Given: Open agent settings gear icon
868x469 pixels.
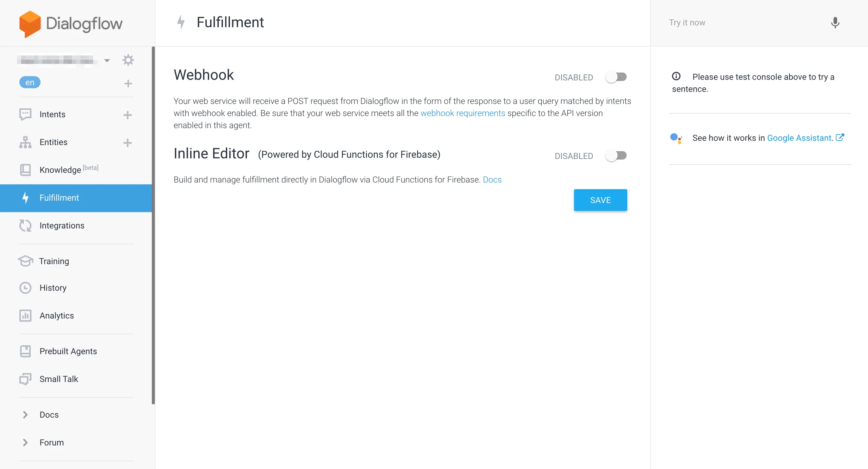Looking at the screenshot, I should click(x=128, y=60).
